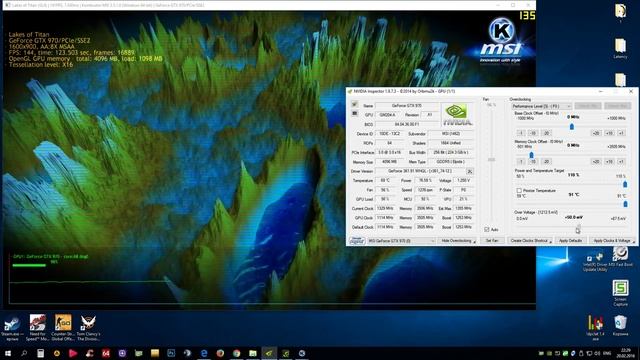This screenshot has width=640, height=360.
Task: Click the Apply Defaults button
Action: tap(570, 241)
